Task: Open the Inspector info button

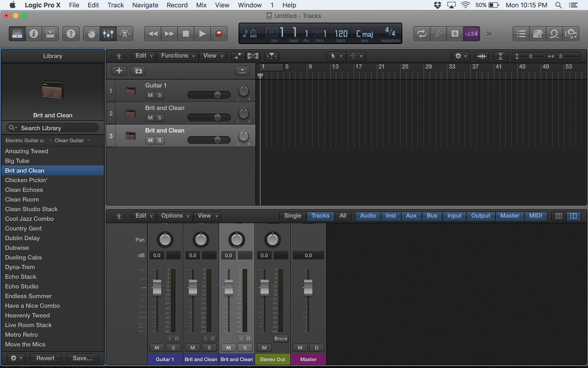Action: point(34,34)
